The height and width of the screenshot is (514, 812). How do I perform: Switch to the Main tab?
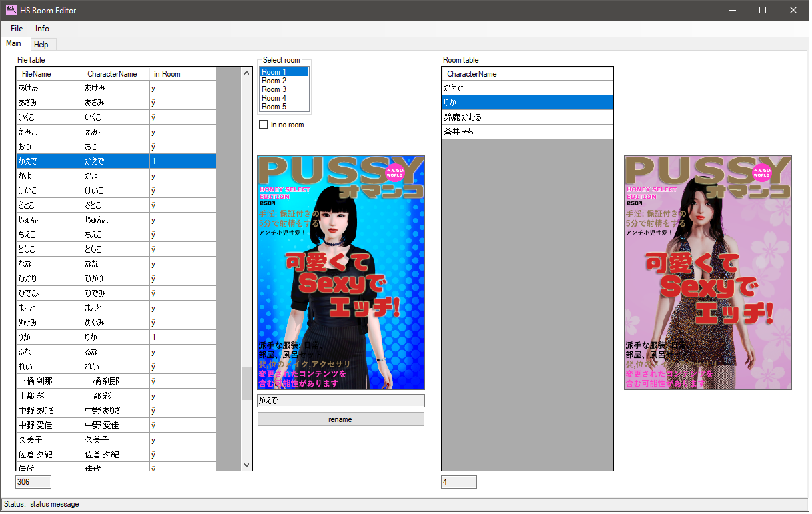tap(14, 44)
